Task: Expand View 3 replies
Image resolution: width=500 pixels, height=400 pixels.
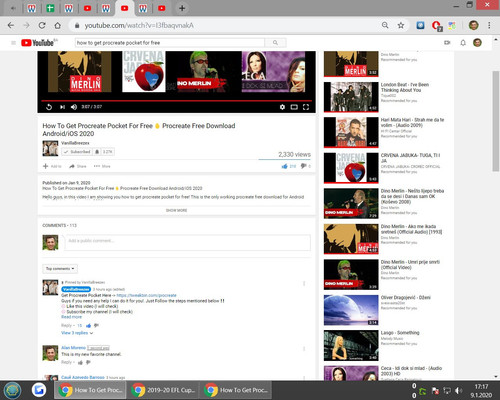Action: (77, 333)
